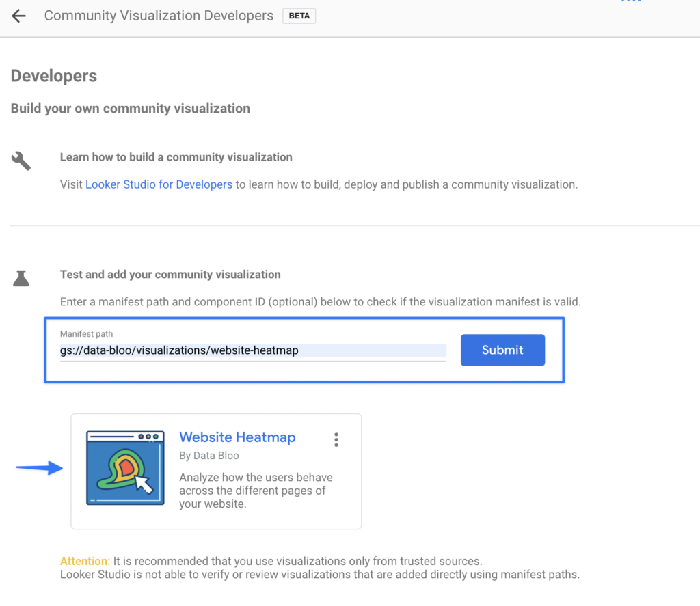
Task: Click the 'Community Visualization Developers' header title
Action: point(159,16)
